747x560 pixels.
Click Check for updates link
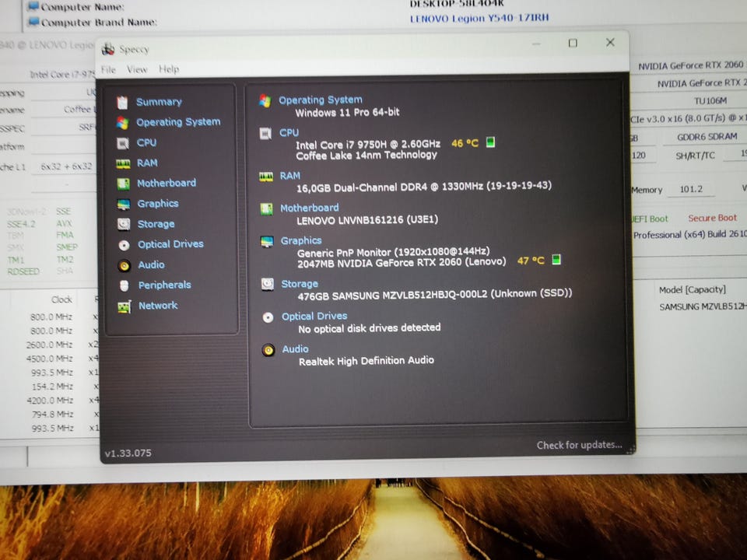coord(579,445)
